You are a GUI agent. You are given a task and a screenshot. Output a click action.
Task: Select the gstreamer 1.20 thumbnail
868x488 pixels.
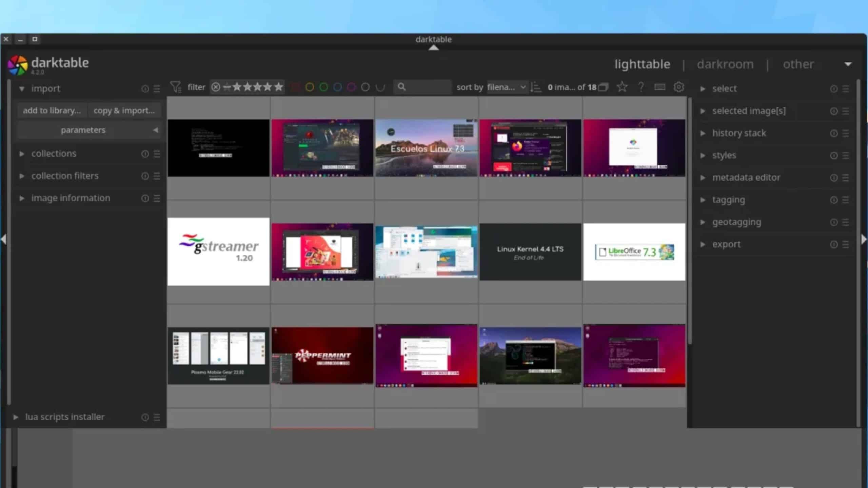pos(218,251)
